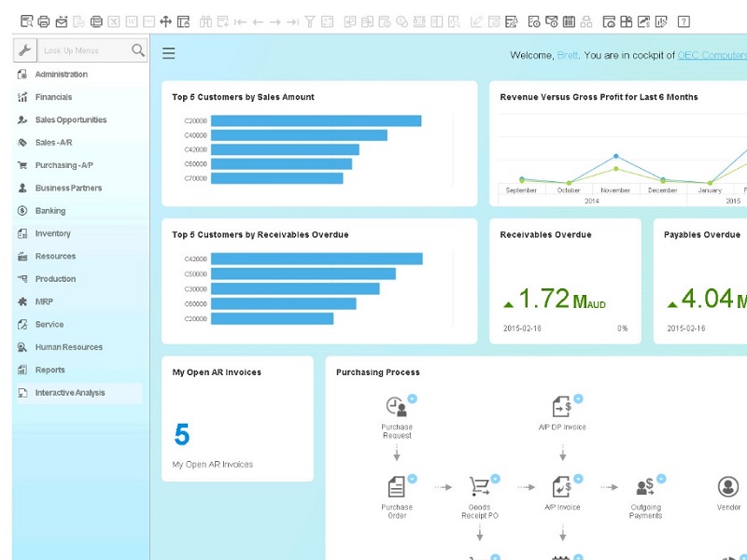Viewport: 747px width, 560px height.
Task: Click the Export to Excel toolbar icon
Action: (x=114, y=21)
